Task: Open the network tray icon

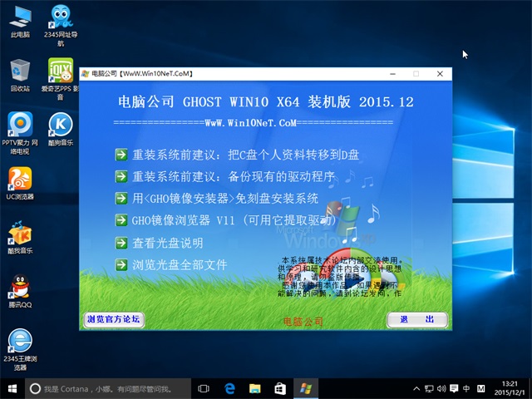Action: 429,389
